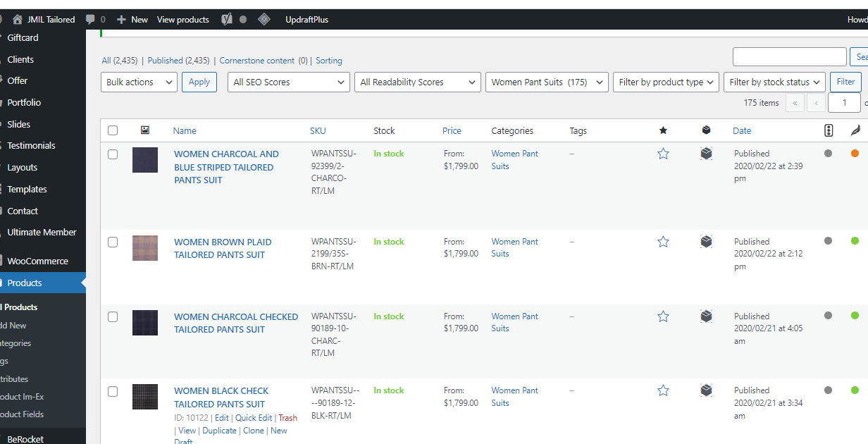Click the home icon beside JMIL Tailored

tap(18, 20)
